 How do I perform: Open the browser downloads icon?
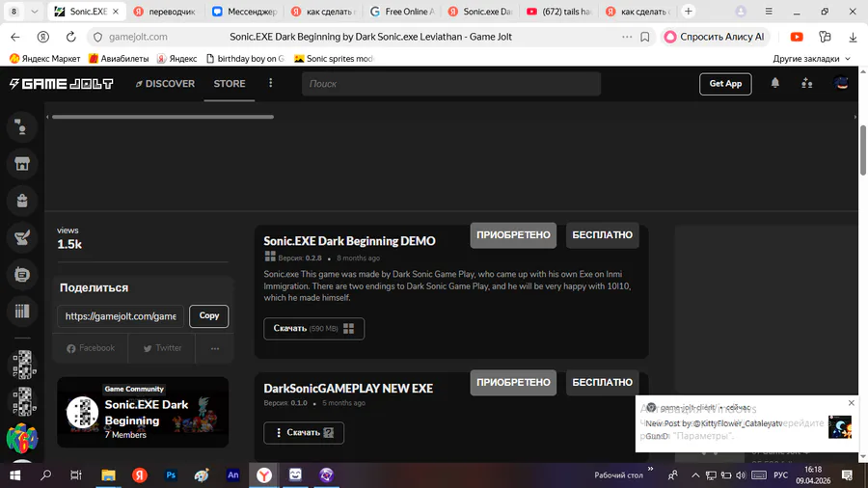click(x=853, y=37)
